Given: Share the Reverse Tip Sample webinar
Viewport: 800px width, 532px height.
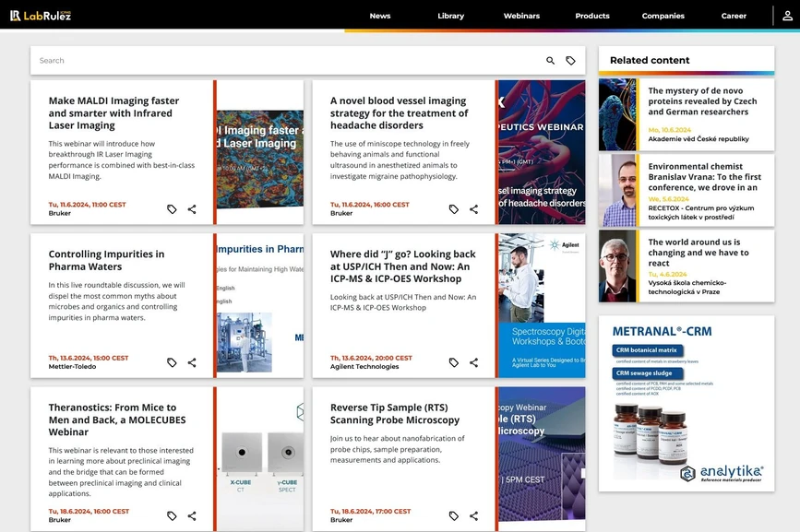Looking at the screenshot, I should [473, 515].
